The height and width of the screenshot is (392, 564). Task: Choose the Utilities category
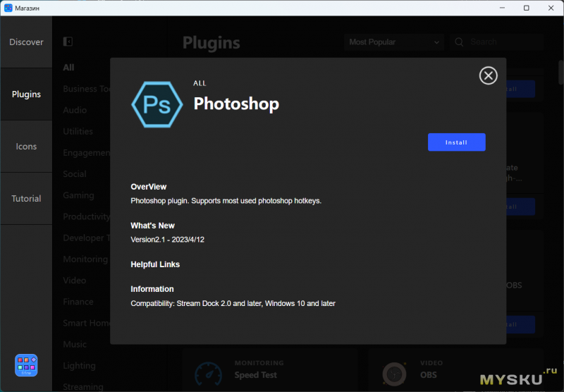[x=78, y=131]
